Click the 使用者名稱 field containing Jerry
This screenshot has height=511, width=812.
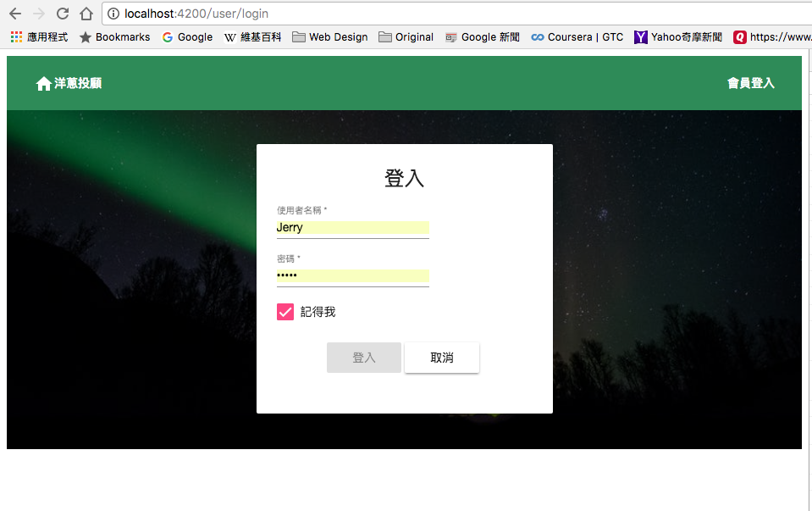click(353, 228)
